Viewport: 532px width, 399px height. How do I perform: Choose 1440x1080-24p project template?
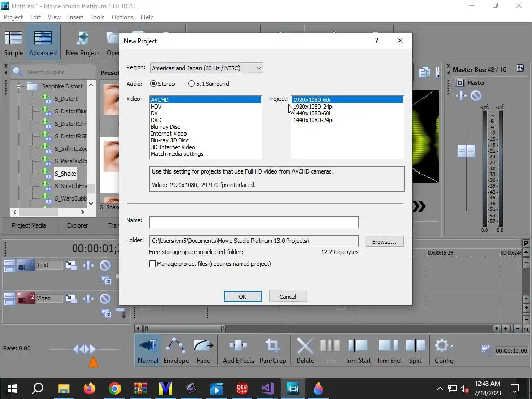(348, 120)
